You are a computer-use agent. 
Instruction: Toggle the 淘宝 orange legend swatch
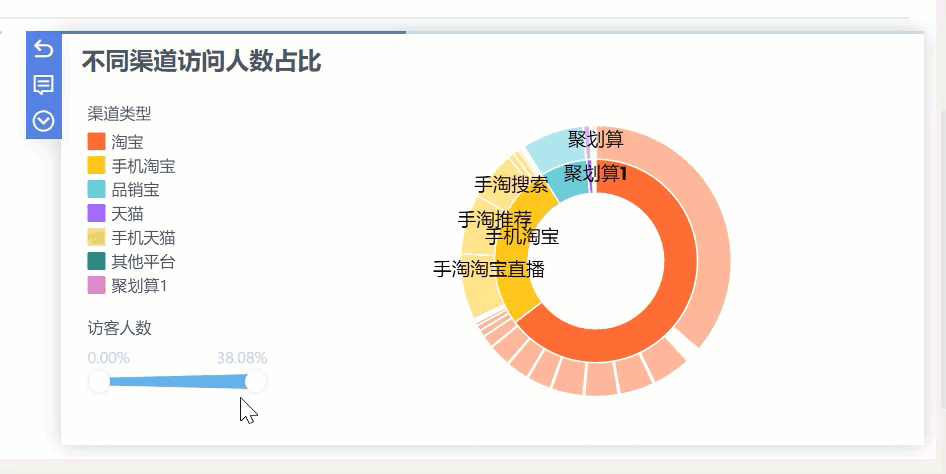pos(97,142)
